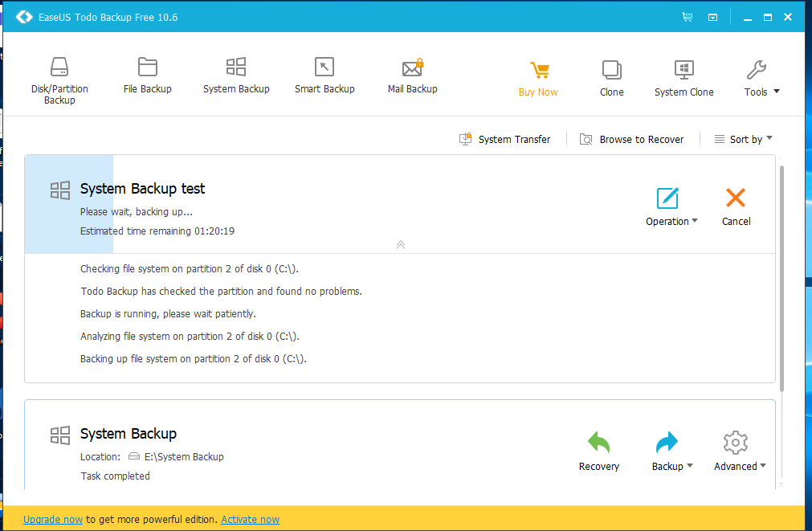Click the Windows icon beside System Backup test
The width and height of the screenshot is (812, 531).
[x=60, y=190]
